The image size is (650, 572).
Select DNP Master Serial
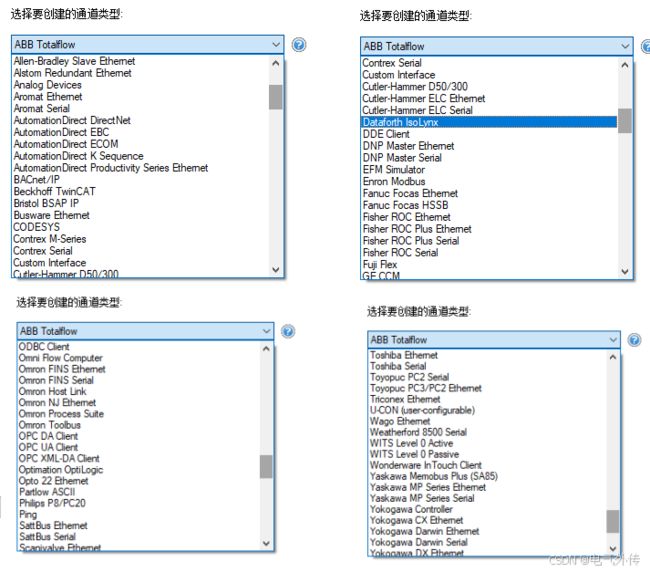(x=402, y=158)
